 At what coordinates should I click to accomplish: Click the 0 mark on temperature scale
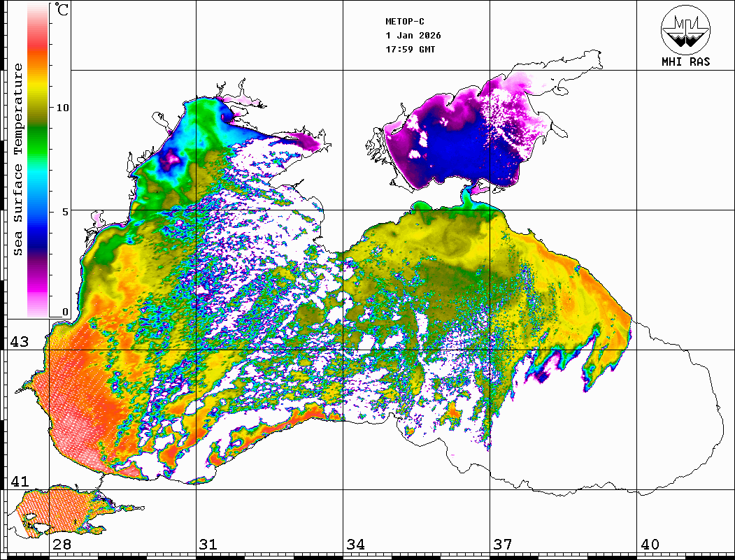pyautogui.click(x=65, y=312)
